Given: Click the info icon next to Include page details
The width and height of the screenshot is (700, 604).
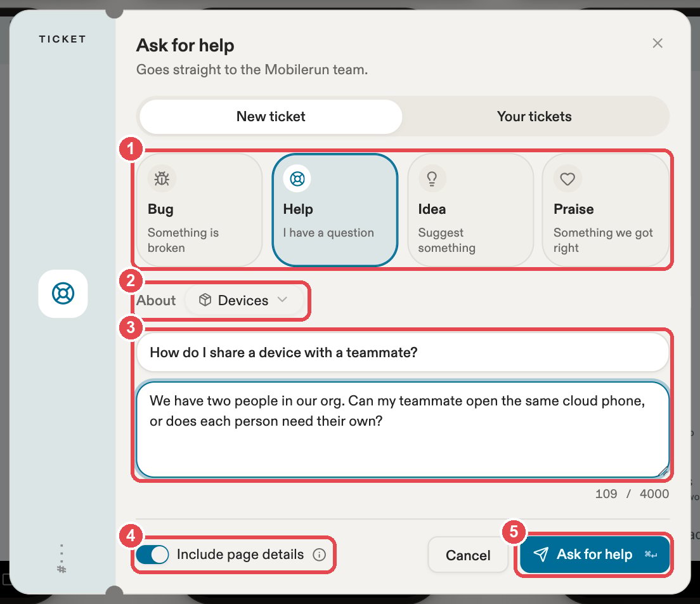Looking at the screenshot, I should click(319, 555).
